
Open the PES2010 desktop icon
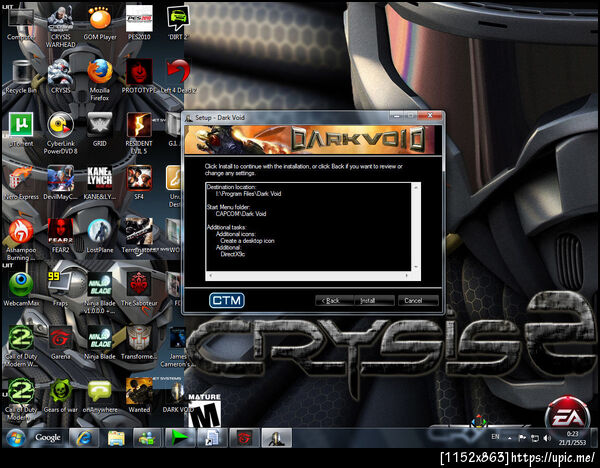pos(139,22)
